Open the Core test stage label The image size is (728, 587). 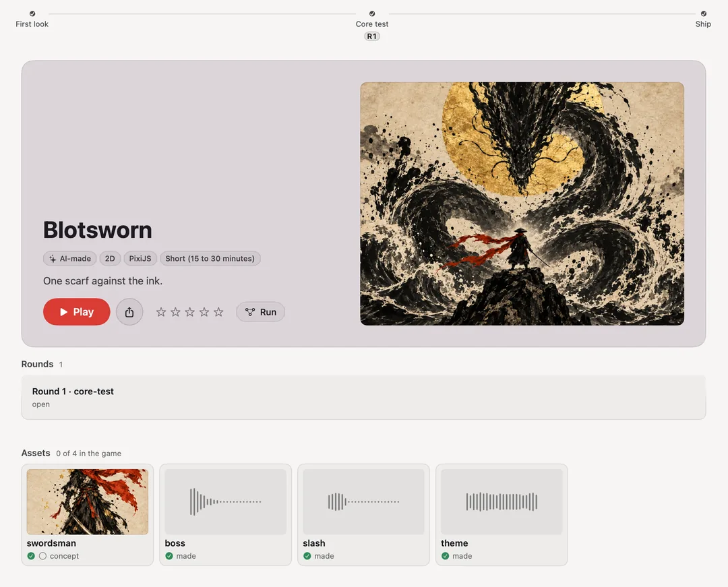372,24
